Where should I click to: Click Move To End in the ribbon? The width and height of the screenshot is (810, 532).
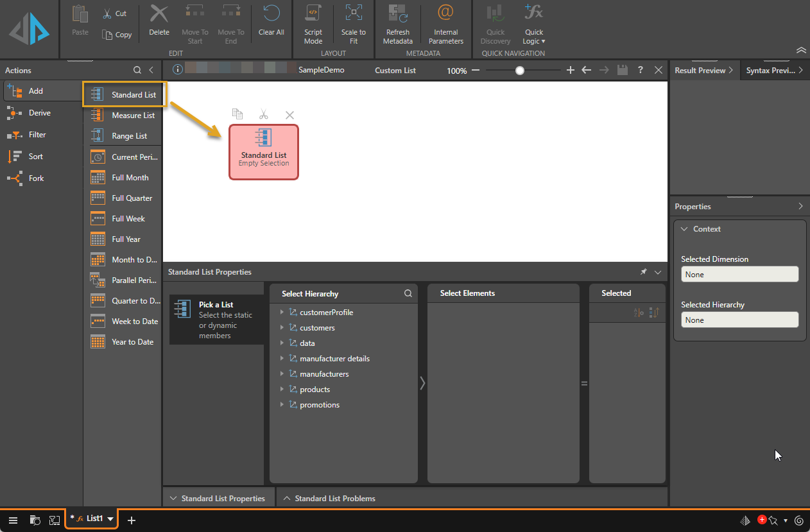[231, 24]
